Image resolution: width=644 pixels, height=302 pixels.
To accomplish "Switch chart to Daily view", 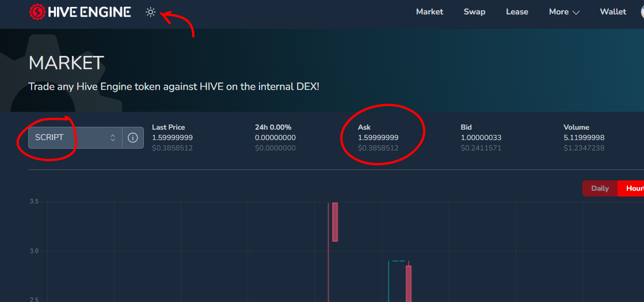I will click(x=600, y=188).
